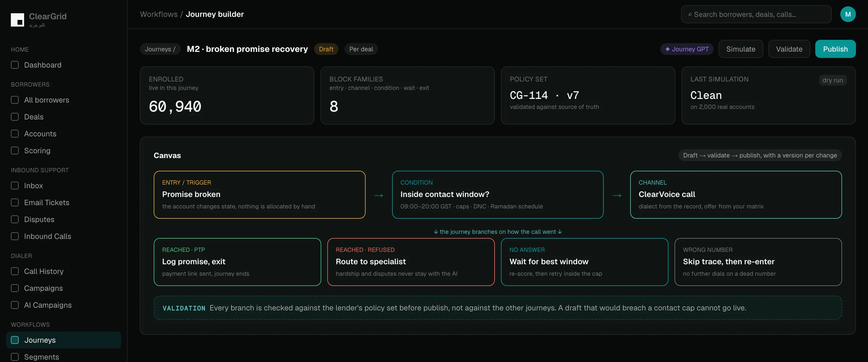This screenshot has height=362, width=868.
Task: View Call History
Action: [63, 271]
